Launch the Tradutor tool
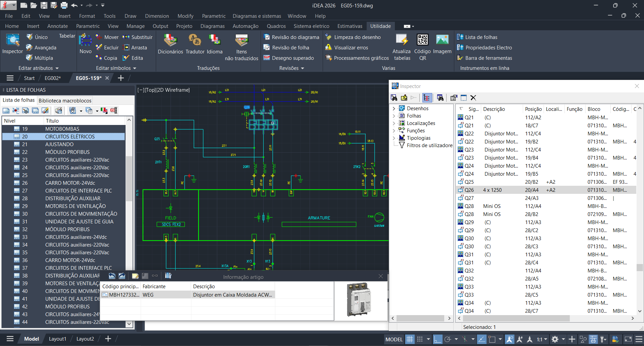 [195, 45]
